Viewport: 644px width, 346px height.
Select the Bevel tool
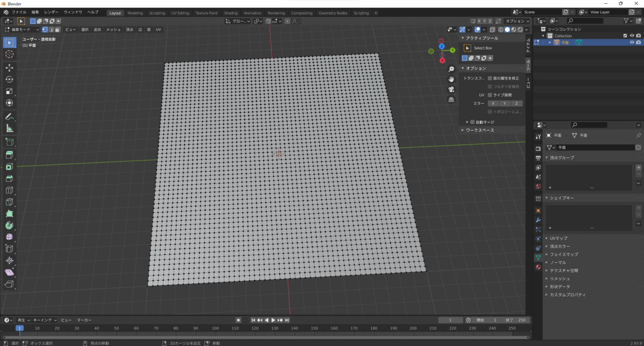(10, 178)
